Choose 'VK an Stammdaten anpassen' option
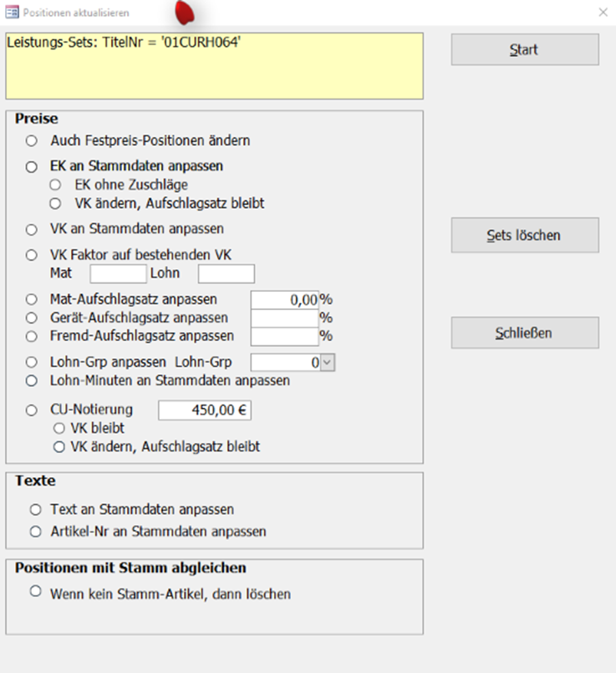 33,228
